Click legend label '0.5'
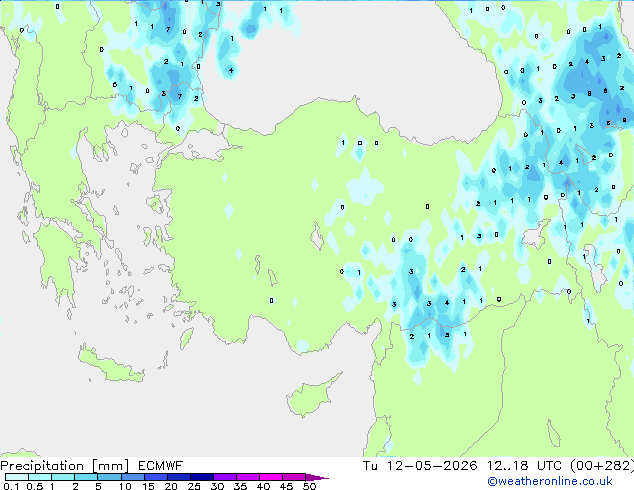The height and width of the screenshot is (490, 634). [x=35, y=486]
